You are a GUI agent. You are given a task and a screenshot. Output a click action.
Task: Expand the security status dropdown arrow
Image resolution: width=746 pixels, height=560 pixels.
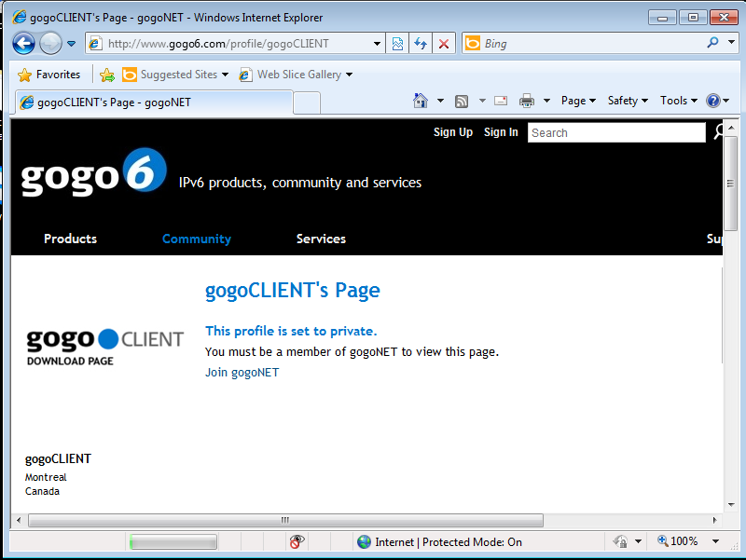coord(639,541)
